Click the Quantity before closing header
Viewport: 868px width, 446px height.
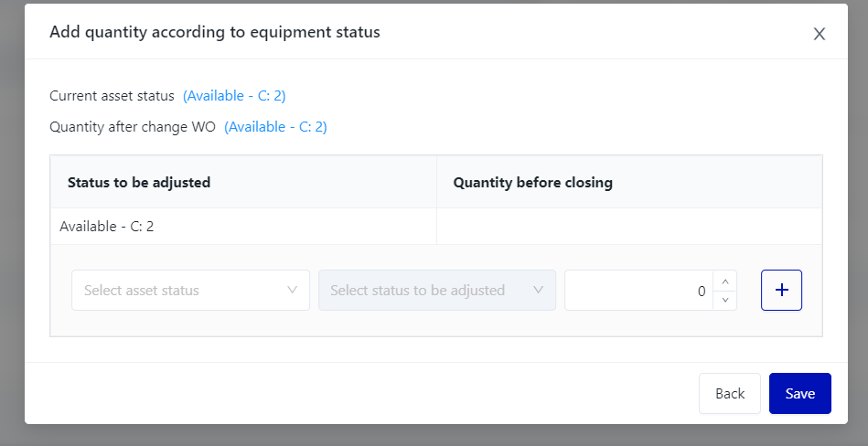click(x=532, y=182)
